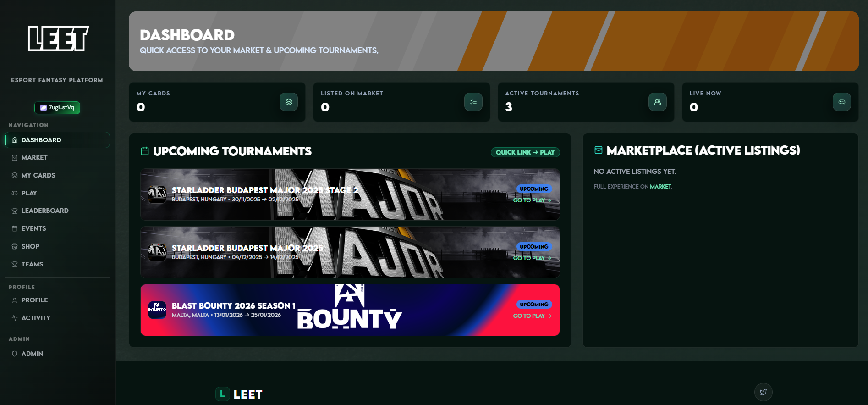868x405 pixels.
Task: Select the StarLadder Budapest Major 2025 Stage 2 title
Action: [x=265, y=190]
